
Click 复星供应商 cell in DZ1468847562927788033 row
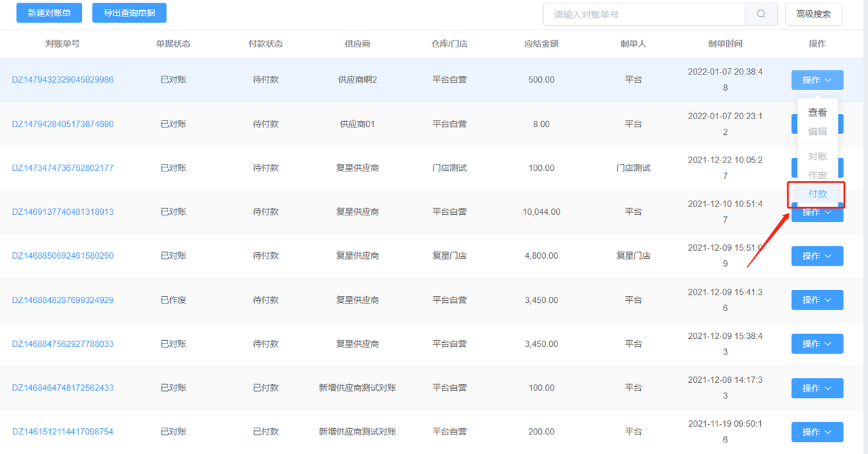click(x=357, y=344)
